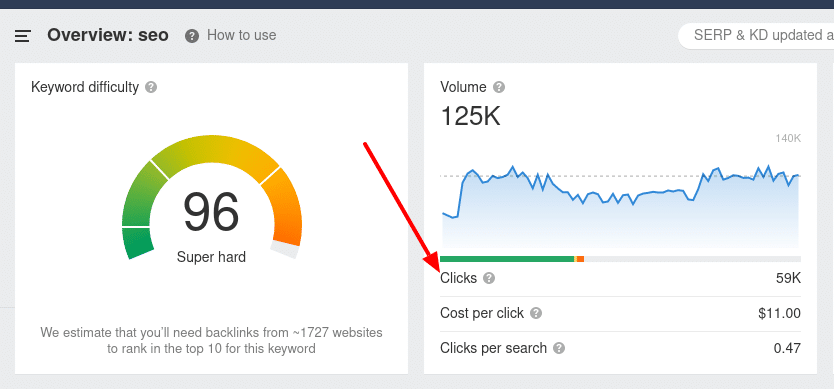
Task: Open the How to use link
Action: 241,36
